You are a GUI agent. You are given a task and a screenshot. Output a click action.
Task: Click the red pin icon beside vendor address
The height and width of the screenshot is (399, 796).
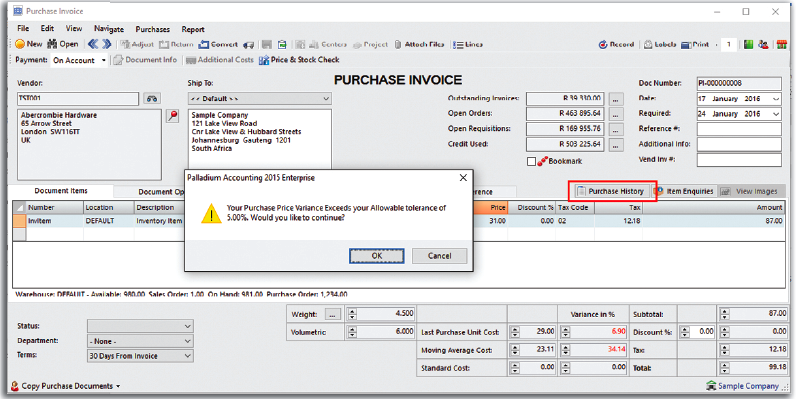click(x=173, y=116)
